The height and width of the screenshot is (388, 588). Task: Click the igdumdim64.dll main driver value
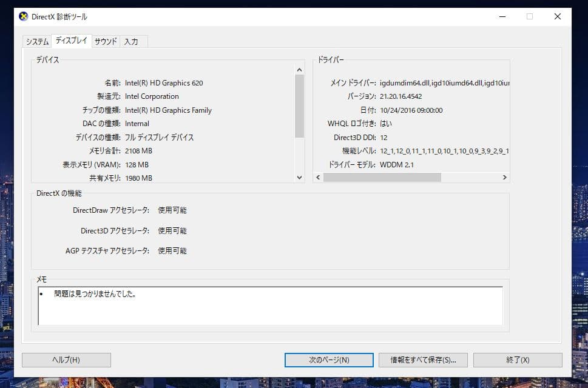(x=444, y=83)
